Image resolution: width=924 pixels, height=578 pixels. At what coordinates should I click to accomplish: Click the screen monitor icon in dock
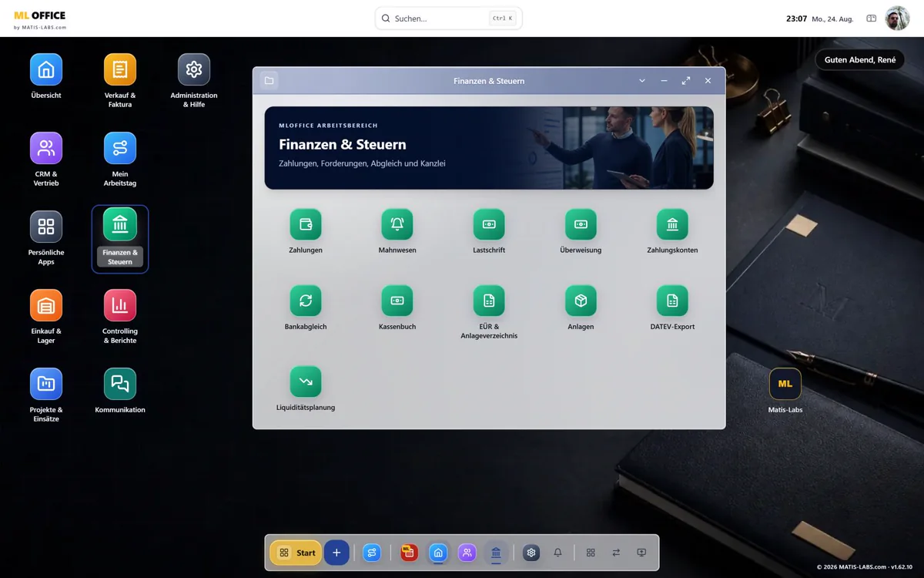pyautogui.click(x=641, y=553)
